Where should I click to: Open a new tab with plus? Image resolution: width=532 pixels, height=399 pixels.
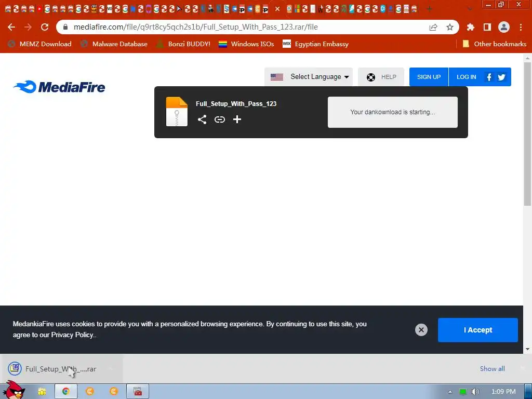click(430, 9)
